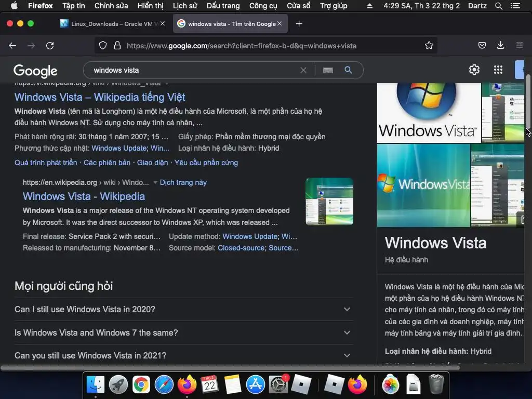Screen dimensions: 532x399
Task: Clear the search box with X
Action: click(x=303, y=70)
